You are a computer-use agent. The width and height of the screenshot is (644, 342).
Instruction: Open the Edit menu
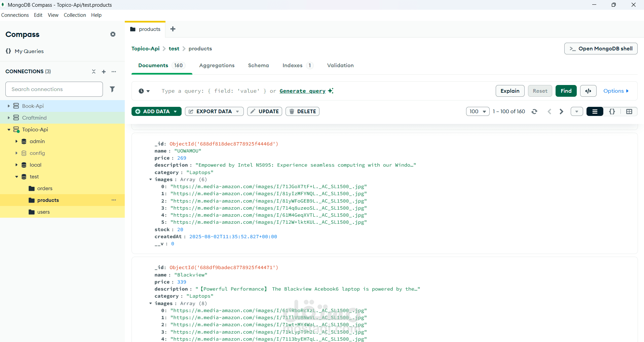coord(38,15)
